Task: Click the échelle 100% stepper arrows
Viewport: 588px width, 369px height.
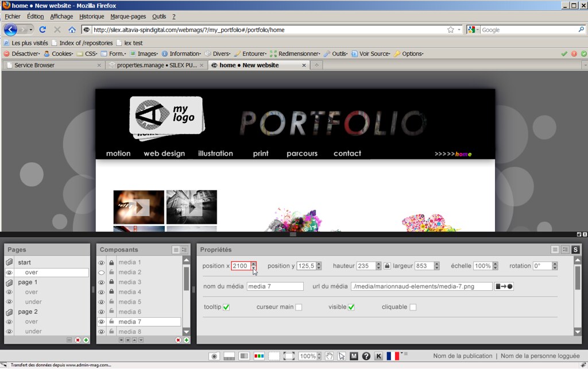Action: (x=495, y=266)
